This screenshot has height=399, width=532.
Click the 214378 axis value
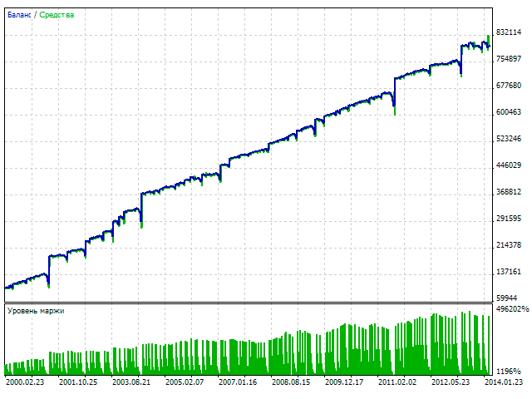tap(509, 245)
